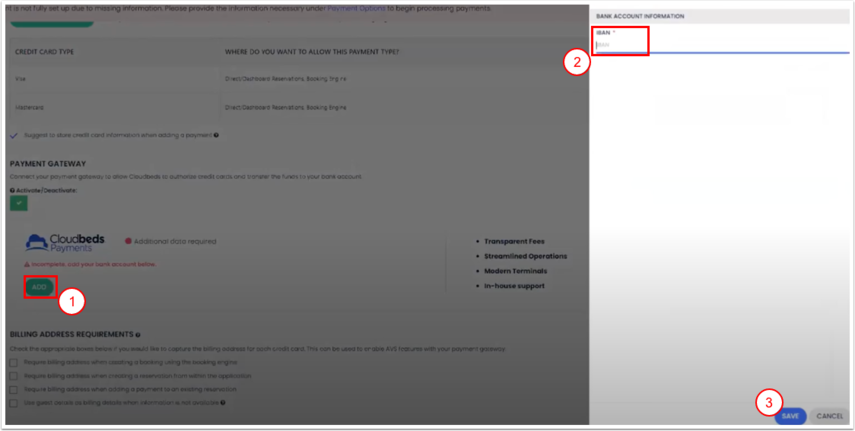The width and height of the screenshot is (855, 431).
Task: Enable billing address when adding payment to reservation
Action: point(14,390)
